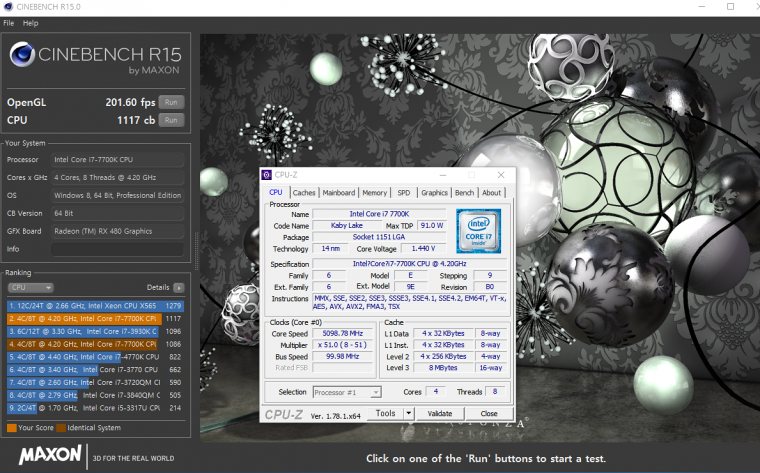760x473 pixels.
Task: Switch to Caches tab in CPU-Z
Action: pos(304,193)
